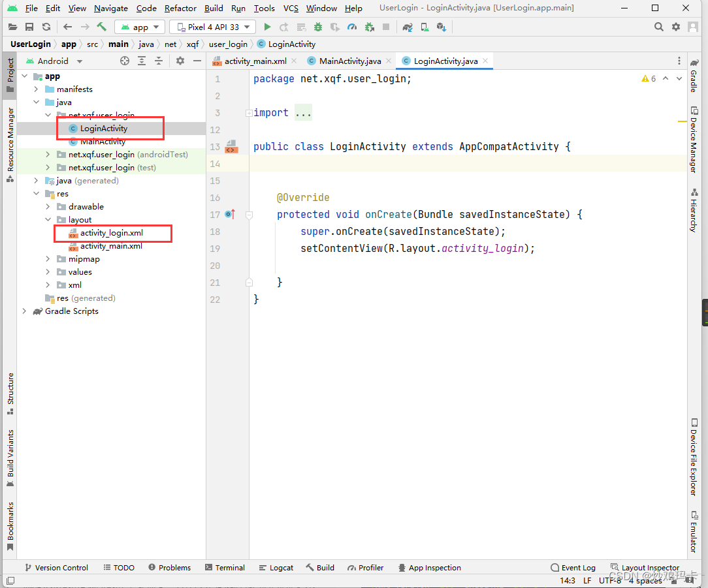The image size is (708, 588).
Task: Select activity_login.xml in layout folder
Action: pos(112,233)
